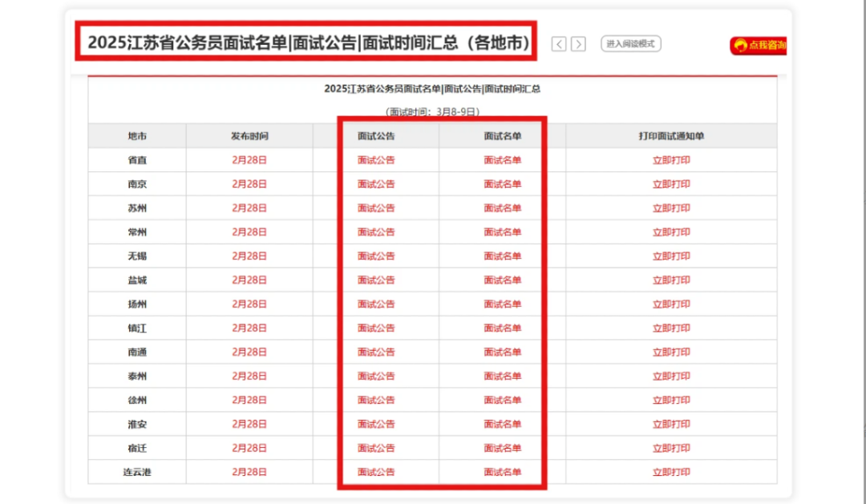Open 面试公告 link for 省直

pos(376,160)
